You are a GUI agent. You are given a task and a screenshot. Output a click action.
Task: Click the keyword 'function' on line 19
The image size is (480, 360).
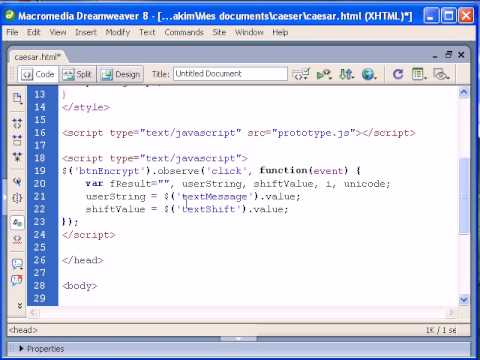tap(283, 171)
